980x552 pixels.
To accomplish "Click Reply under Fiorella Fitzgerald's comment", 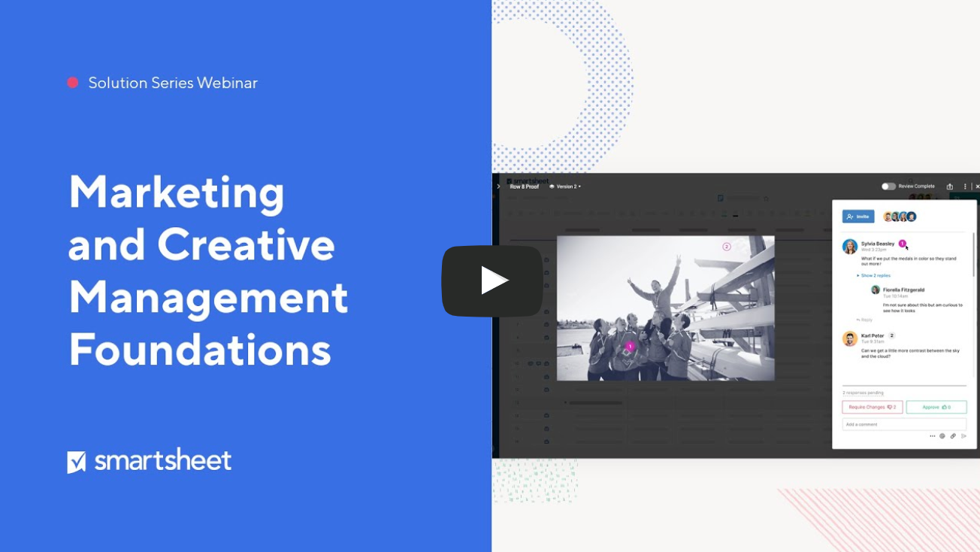I will 864,320.
